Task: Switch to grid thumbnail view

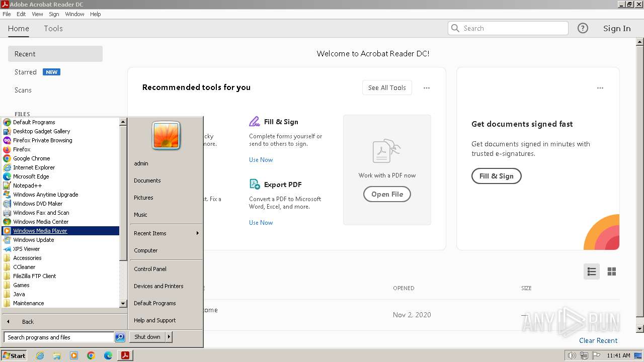Action: click(x=612, y=271)
